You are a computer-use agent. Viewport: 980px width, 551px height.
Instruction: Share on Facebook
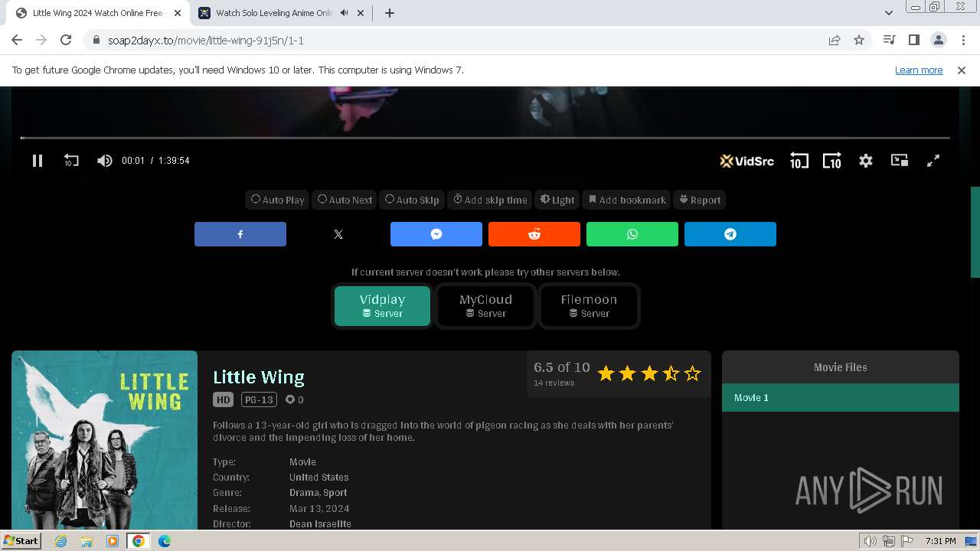coord(240,234)
